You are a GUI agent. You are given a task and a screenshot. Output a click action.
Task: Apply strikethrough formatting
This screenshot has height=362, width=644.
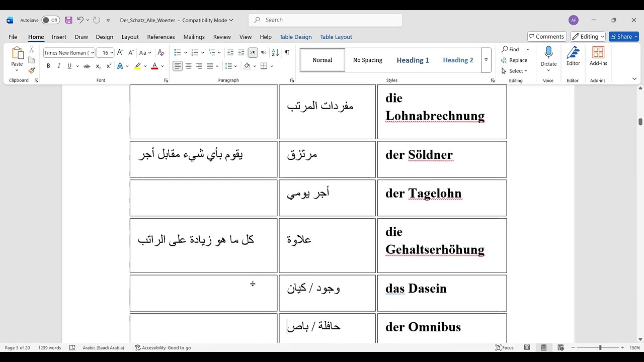(87, 66)
